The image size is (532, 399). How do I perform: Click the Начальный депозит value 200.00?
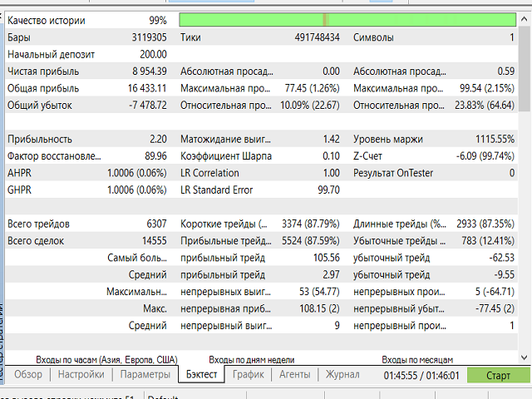(x=153, y=54)
